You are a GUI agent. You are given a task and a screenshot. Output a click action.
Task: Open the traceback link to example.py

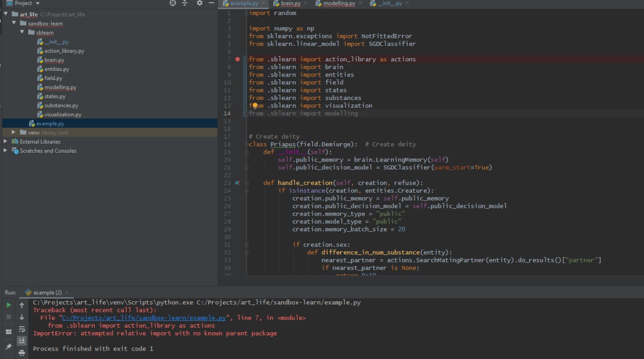point(144,318)
